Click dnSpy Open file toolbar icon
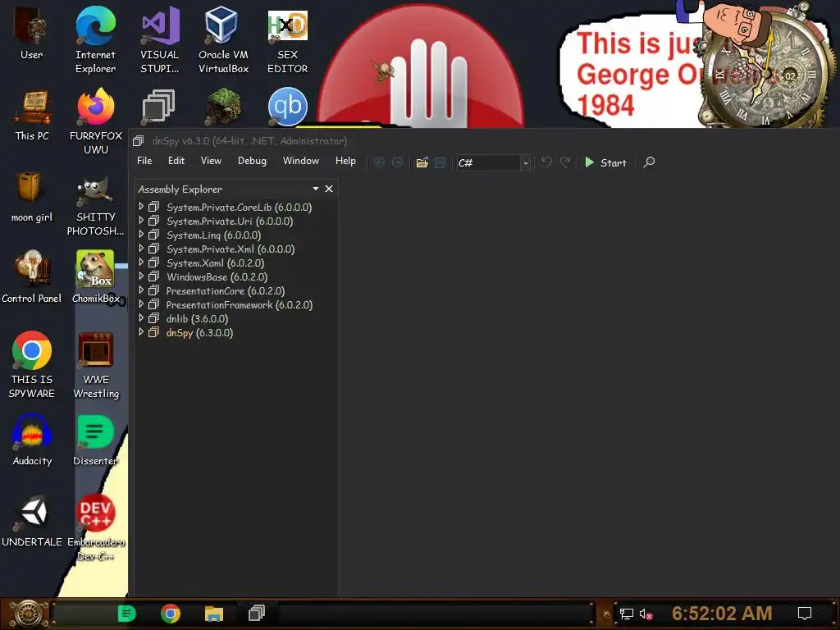Image resolution: width=840 pixels, height=630 pixels. (x=422, y=162)
